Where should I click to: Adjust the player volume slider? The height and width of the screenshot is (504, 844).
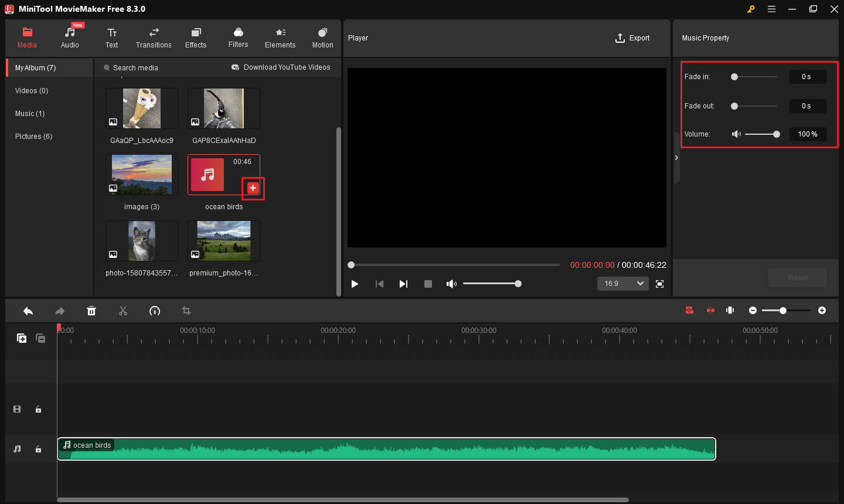pos(491,284)
